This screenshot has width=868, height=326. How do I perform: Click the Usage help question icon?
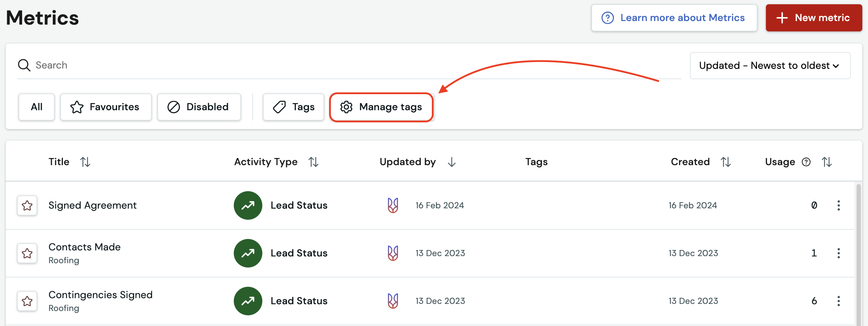pos(806,162)
